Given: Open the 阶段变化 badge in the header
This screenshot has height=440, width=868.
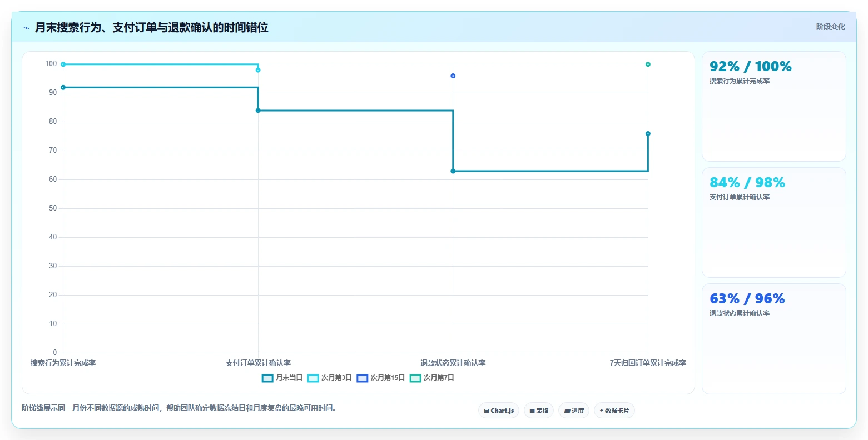Looking at the screenshot, I should point(830,27).
